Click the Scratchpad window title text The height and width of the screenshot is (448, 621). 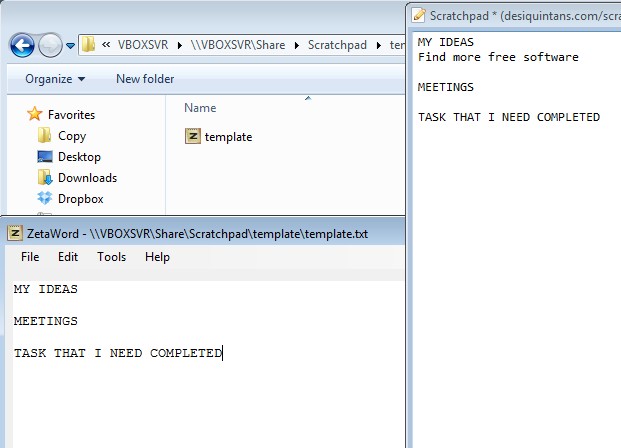525,16
